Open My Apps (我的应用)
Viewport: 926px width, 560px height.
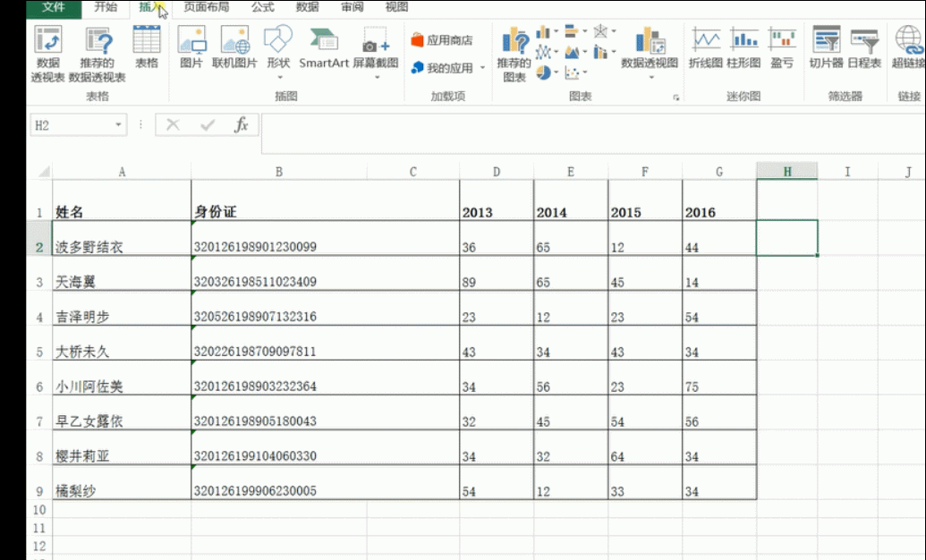pos(442,68)
